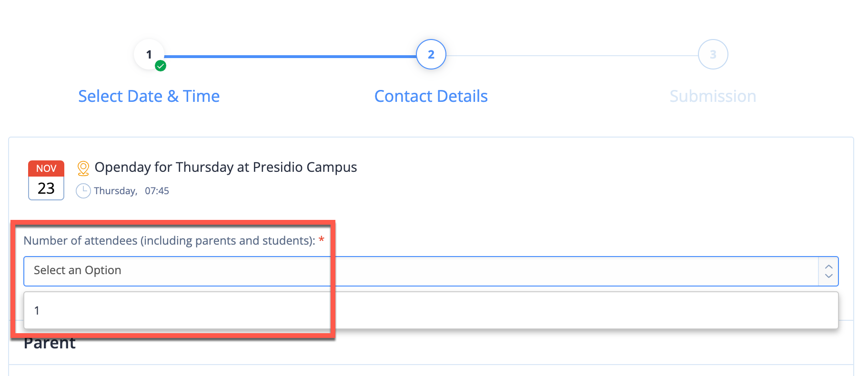This screenshot has height=376, width=868.
Task: Click the blue progress line between steps 1 and 2
Action: [x=290, y=56]
